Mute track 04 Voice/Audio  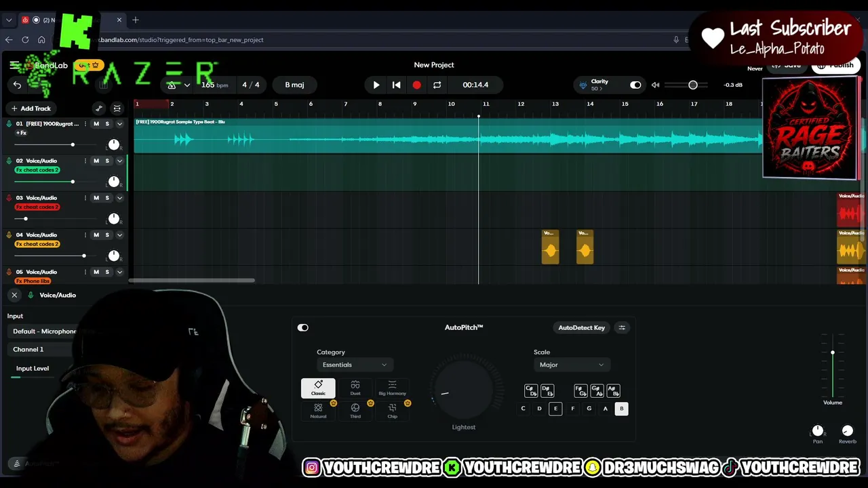pyautogui.click(x=96, y=235)
